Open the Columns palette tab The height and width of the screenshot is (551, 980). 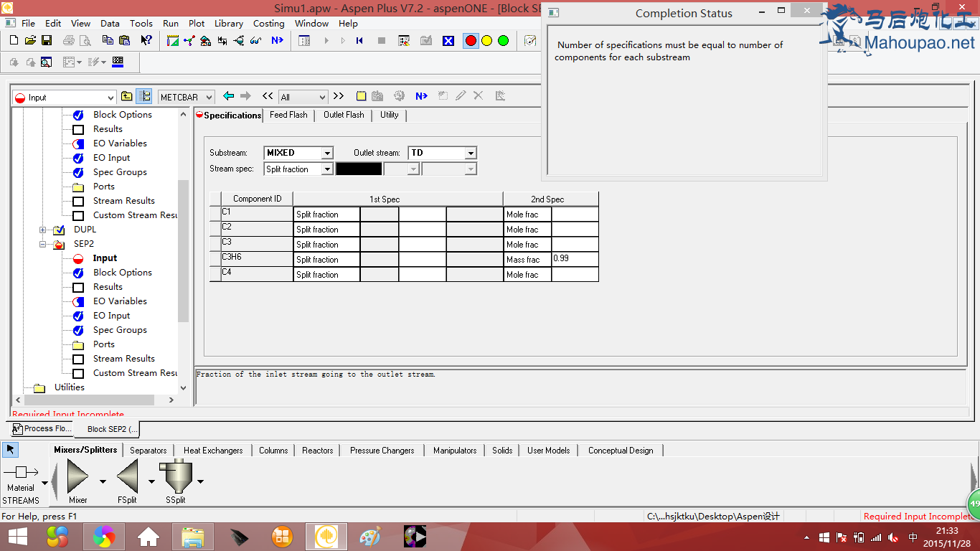(273, 451)
